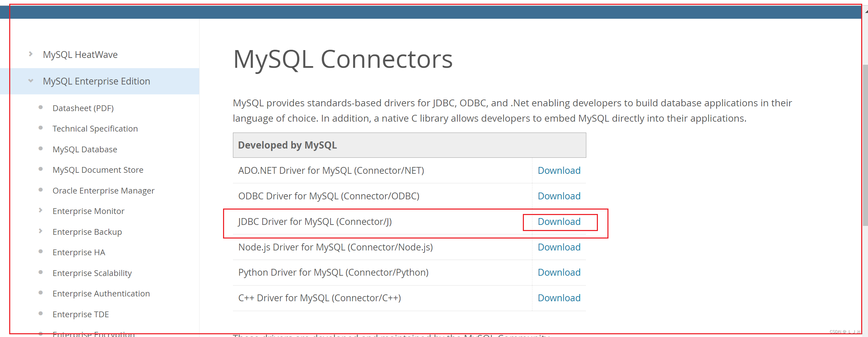Click the intro paragraph about standards-based drivers
Image resolution: width=868 pixels, height=337 pixels.
[512, 110]
